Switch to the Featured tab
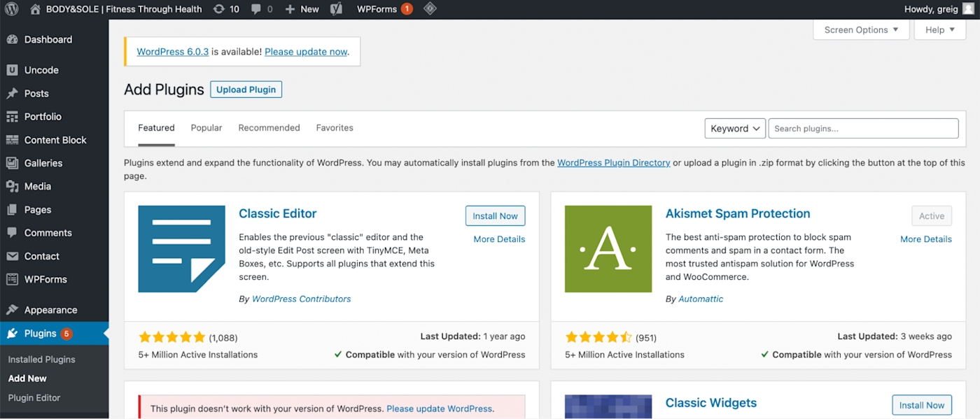This screenshot has height=419, width=980. pos(156,128)
